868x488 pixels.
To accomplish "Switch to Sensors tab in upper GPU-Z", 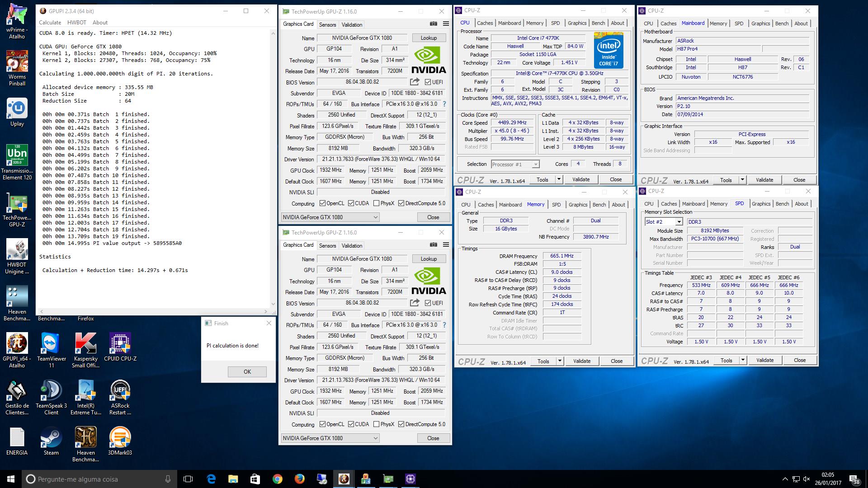I will click(x=327, y=24).
